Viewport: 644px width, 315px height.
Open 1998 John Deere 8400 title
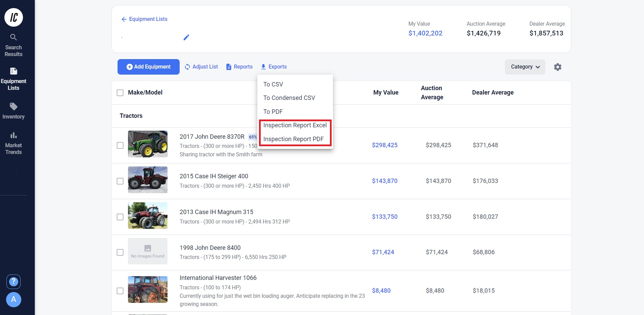tap(210, 248)
